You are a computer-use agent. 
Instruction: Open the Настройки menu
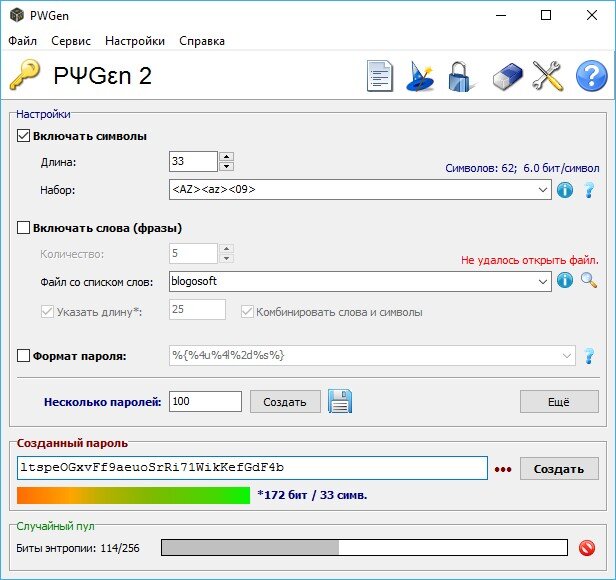click(x=135, y=41)
